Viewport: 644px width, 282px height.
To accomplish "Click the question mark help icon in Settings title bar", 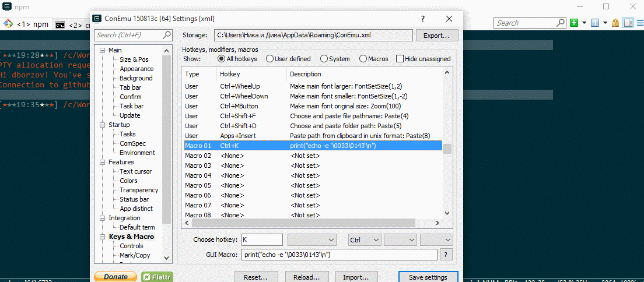I will (423, 19).
